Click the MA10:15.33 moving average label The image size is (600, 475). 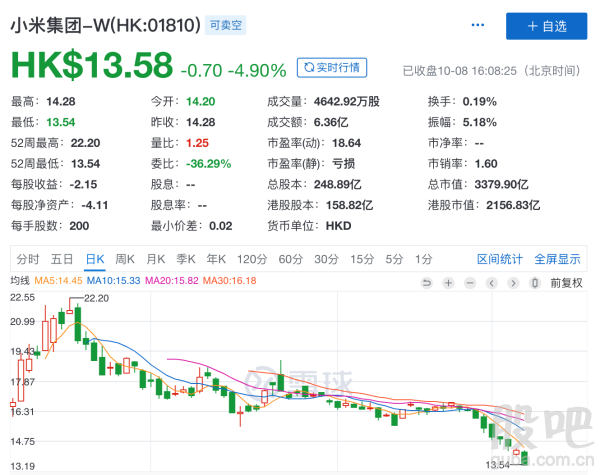[113, 281]
